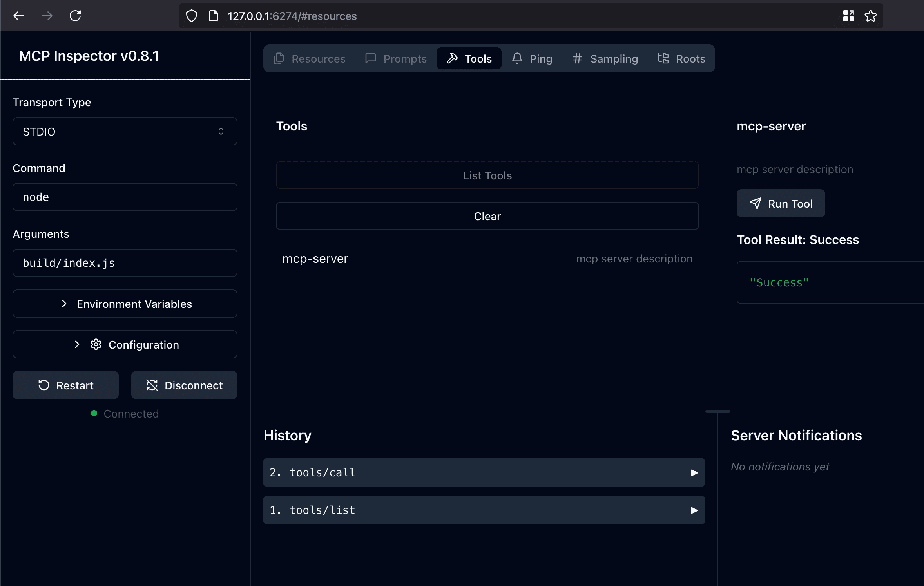
Task: Expand the Environment Variables section
Action: pos(125,304)
